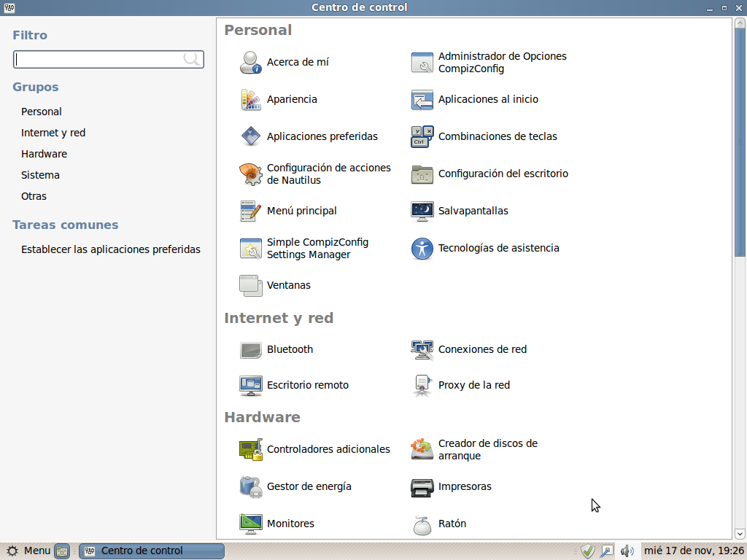
Task: Click the Filtro search input field
Action: (98, 60)
